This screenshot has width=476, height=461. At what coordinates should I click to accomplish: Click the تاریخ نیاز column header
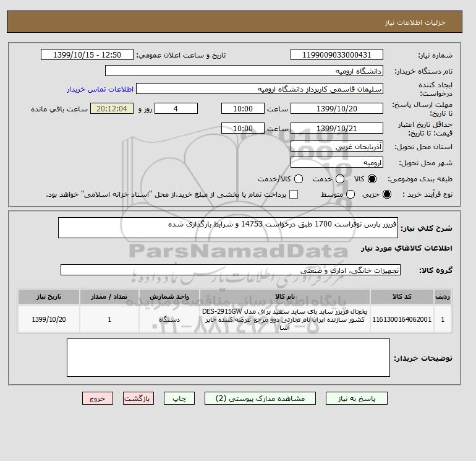coord(49,296)
